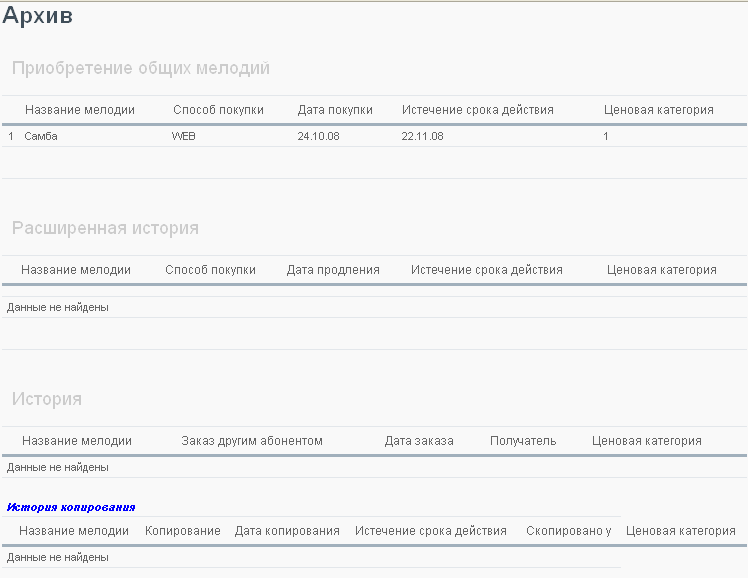Click "Дата заказа" column header
This screenshot has height=578, width=748.
419,441
